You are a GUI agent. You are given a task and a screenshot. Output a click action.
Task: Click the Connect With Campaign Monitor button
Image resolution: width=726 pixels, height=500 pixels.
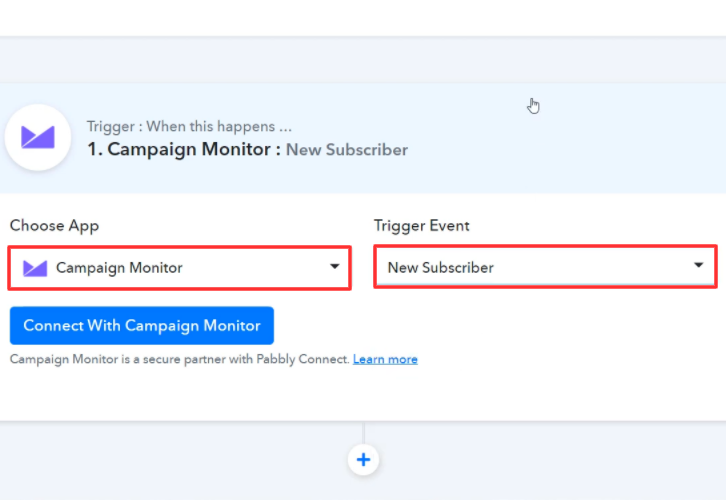coord(142,325)
